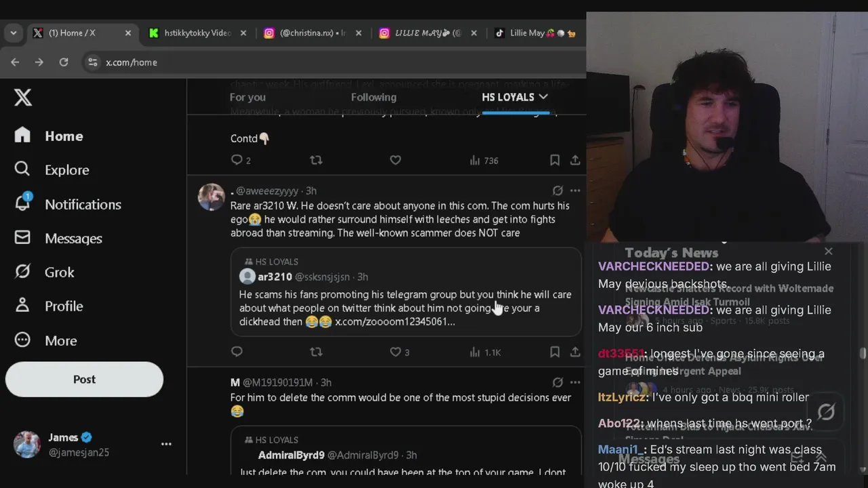Screen dimensions: 868x488
Task: Reply to the aweeezyyyy post
Action: [x=237, y=352]
